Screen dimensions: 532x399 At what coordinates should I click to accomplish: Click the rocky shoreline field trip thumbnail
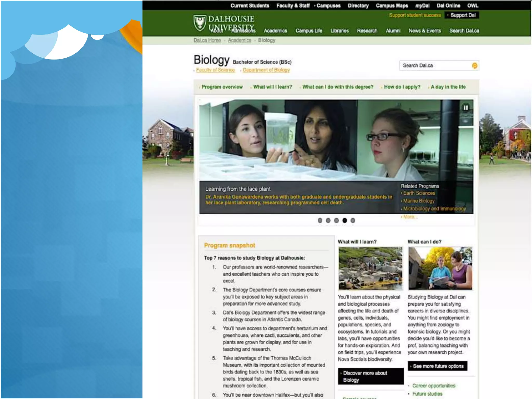click(370, 268)
